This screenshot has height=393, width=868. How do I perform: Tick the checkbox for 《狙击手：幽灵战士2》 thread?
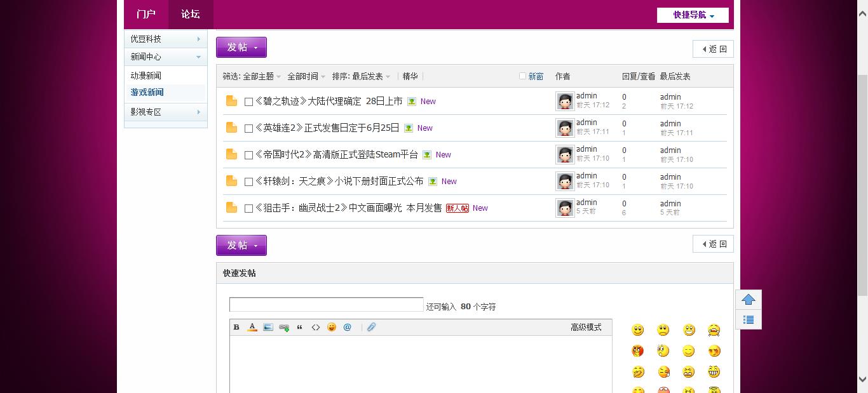pos(249,208)
